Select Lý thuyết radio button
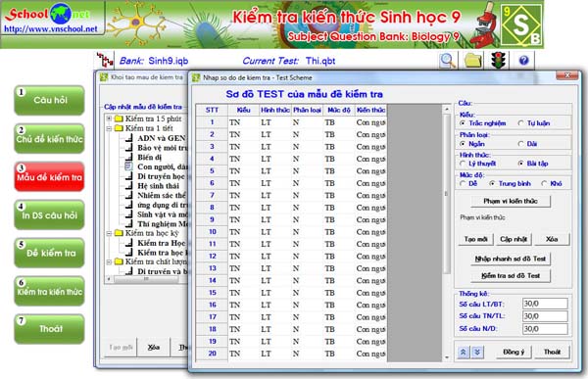The width and height of the screenshot is (588, 379). coord(463,164)
